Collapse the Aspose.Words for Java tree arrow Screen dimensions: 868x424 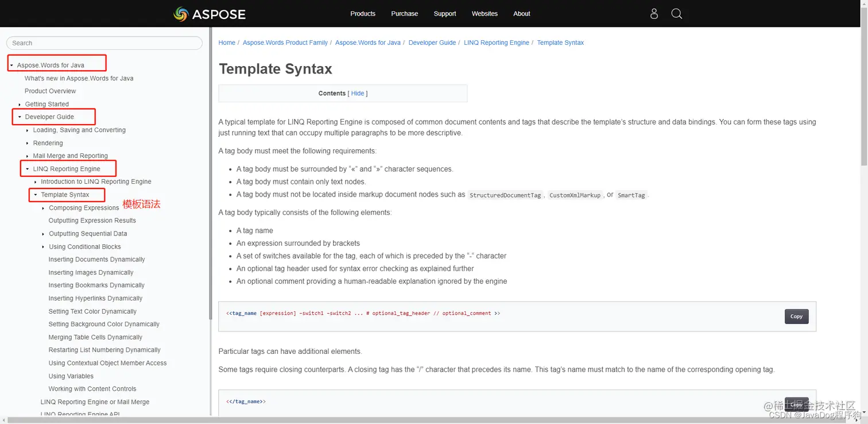point(11,65)
